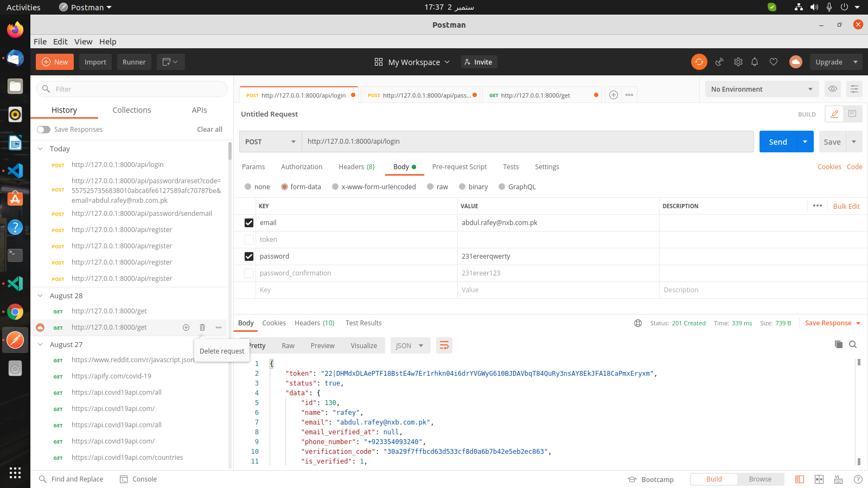Screen dimensions: 868x488
Task: Open notifications via the bell icon
Action: [755, 62]
